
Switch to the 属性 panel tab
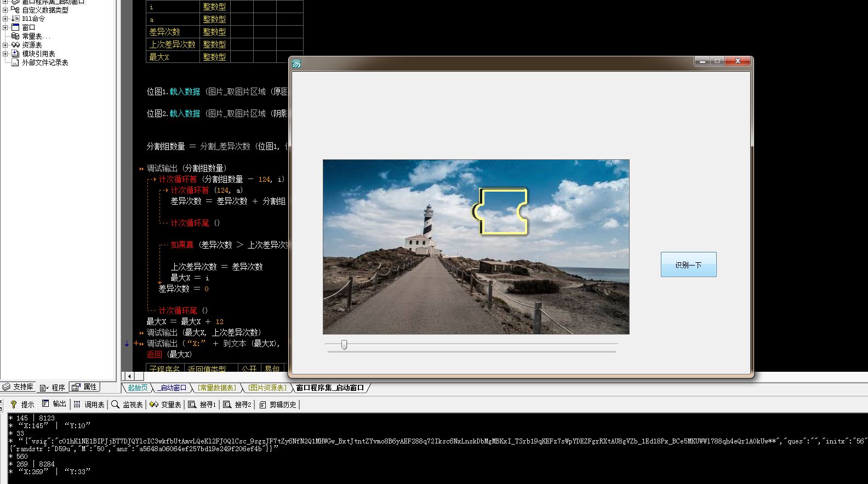click(x=84, y=387)
